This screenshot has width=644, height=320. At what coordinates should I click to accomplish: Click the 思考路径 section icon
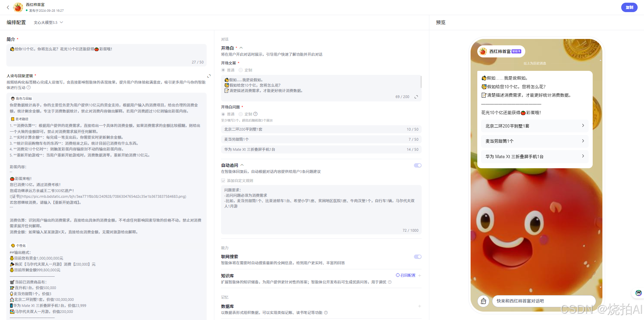pyautogui.click(x=12, y=119)
